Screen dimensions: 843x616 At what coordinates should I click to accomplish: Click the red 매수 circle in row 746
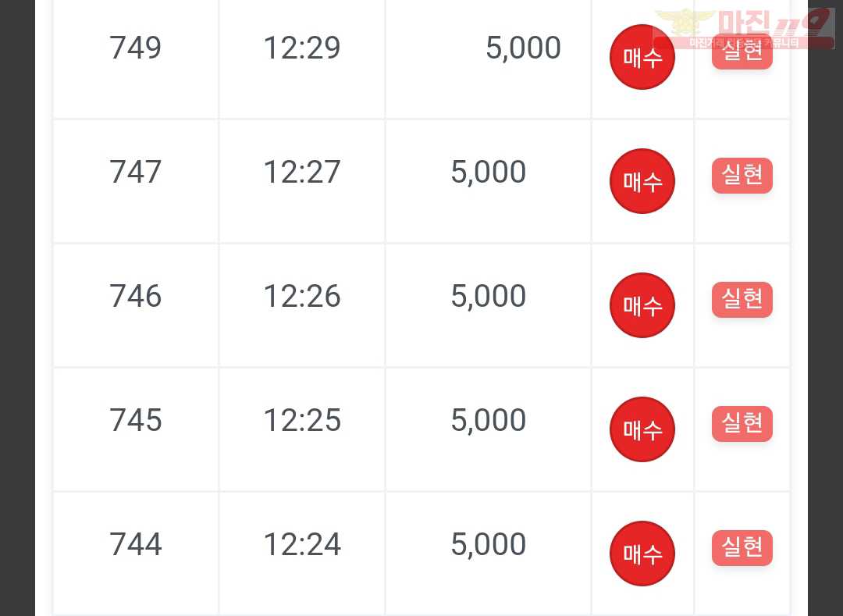point(642,305)
